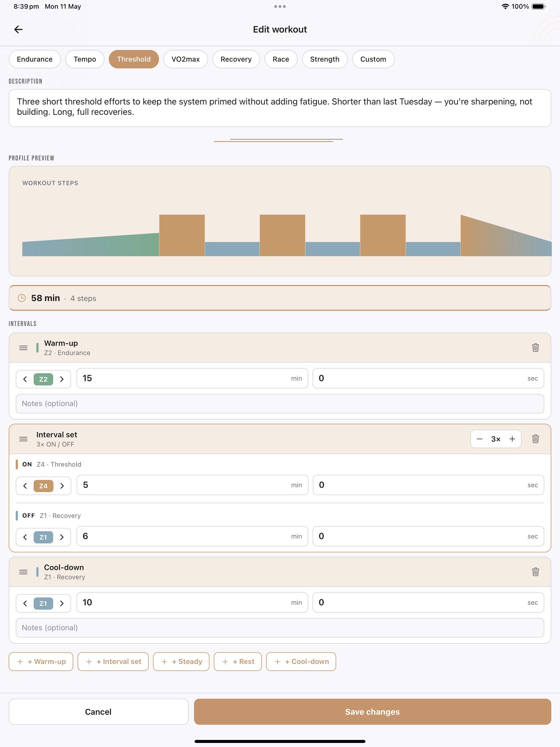Cancel editing the workout
The image size is (560, 747).
click(x=98, y=711)
